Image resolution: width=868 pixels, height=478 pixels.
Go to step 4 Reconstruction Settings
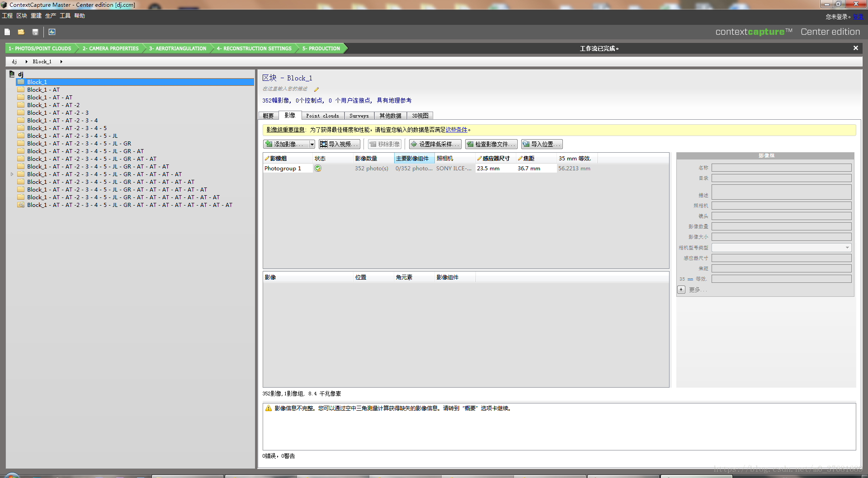(254, 48)
